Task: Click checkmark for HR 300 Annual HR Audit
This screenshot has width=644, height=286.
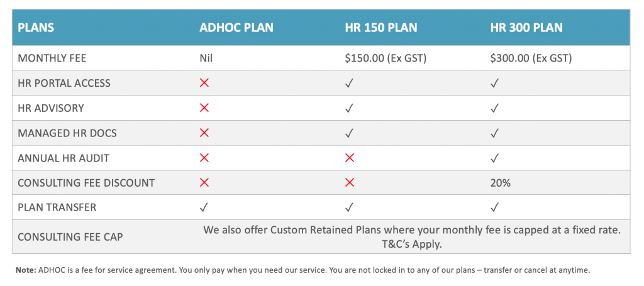Action: pyautogui.click(x=495, y=158)
